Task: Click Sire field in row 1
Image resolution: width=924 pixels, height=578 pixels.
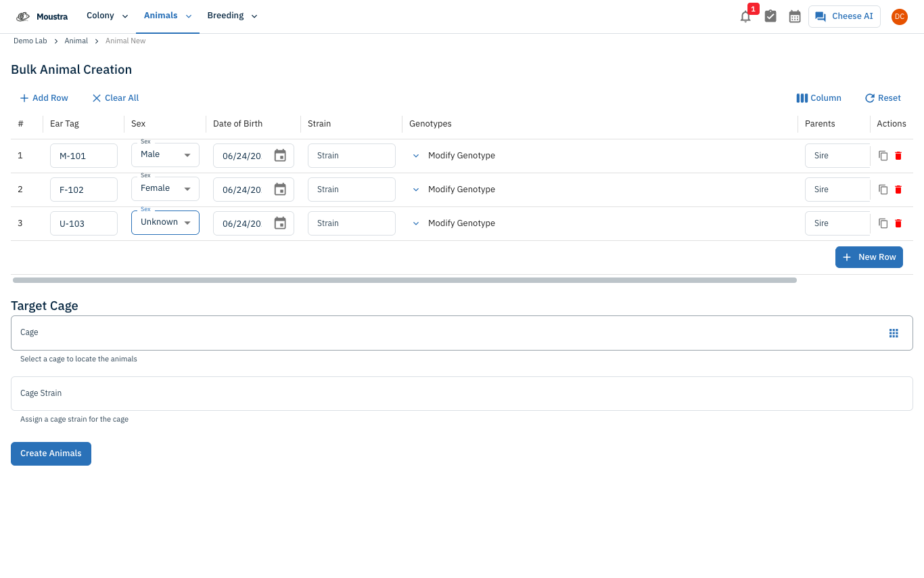Action: (x=837, y=156)
